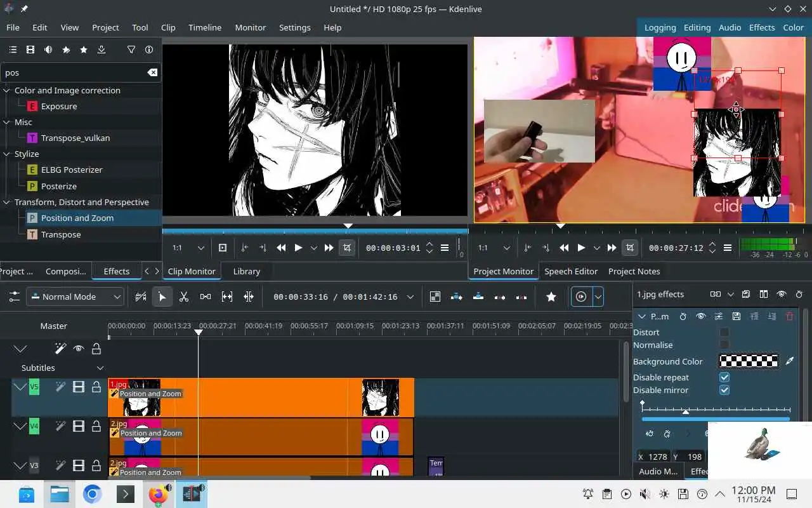Collapse the Stylize category
This screenshot has height=508, width=812.
7,154
